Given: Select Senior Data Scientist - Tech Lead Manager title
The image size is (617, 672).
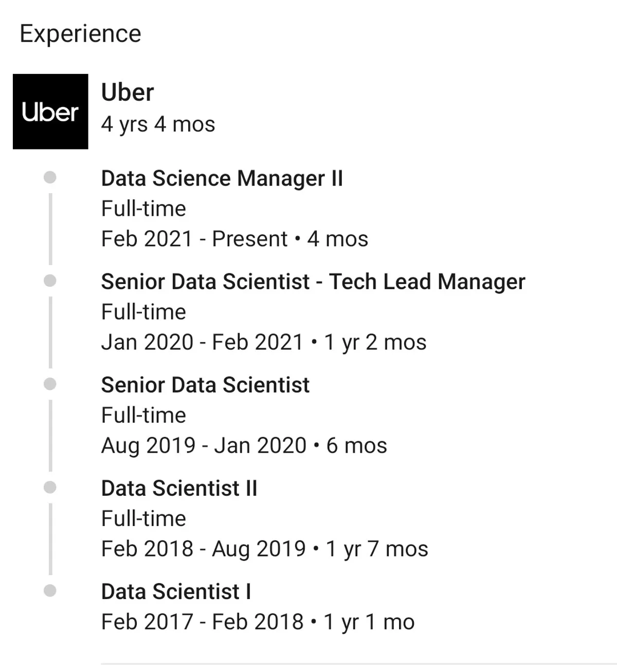Looking at the screenshot, I should pos(313,282).
